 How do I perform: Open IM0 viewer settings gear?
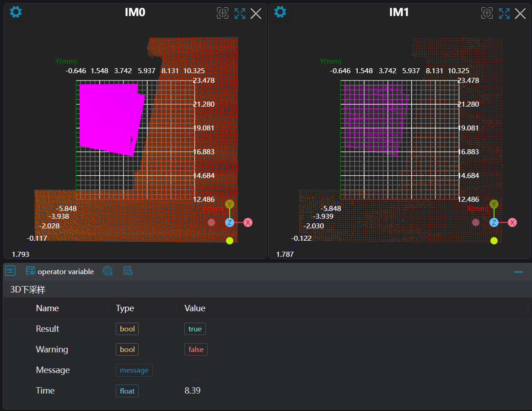[16, 12]
